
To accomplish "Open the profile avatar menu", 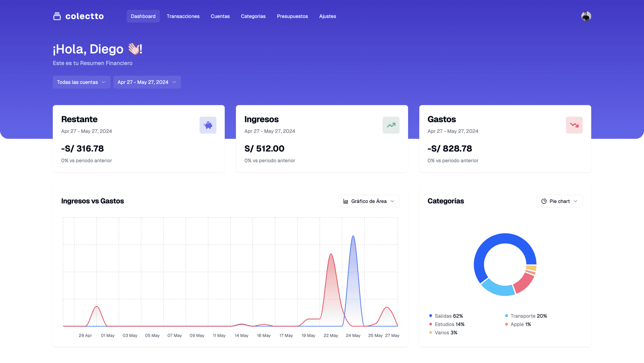I will pyautogui.click(x=586, y=16).
